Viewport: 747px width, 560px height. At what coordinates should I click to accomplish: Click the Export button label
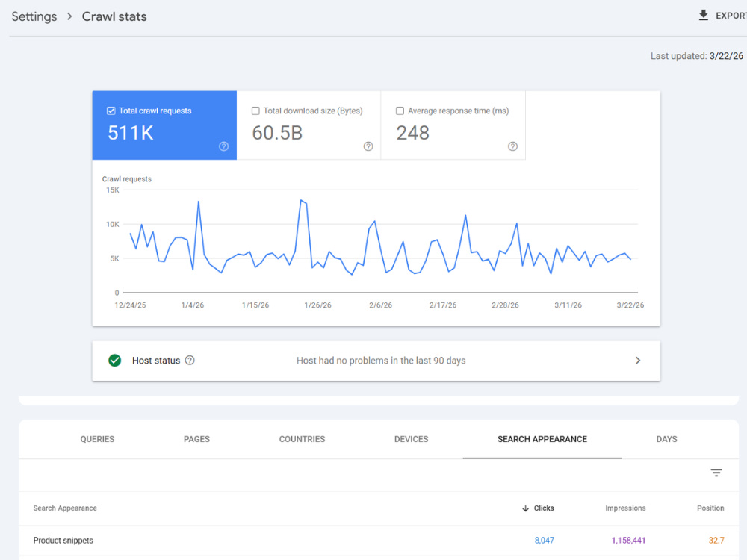(731, 16)
